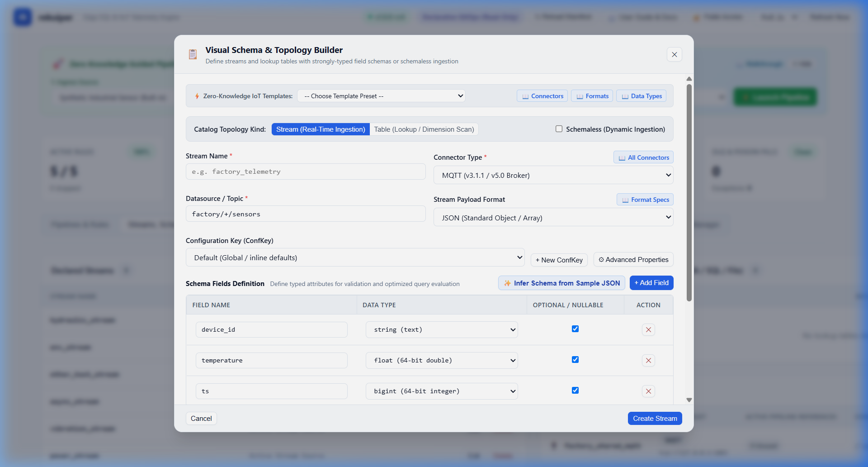The height and width of the screenshot is (467, 868).
Task: Click the dialog scrollbar up arrow
Action: [x=689, y=79]
